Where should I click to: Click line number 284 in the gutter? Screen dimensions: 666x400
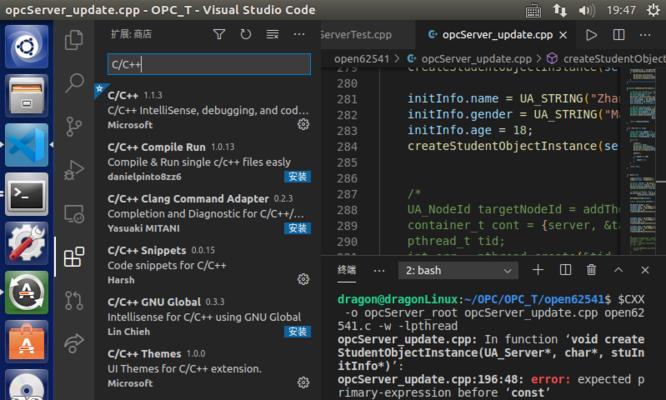coord(347,146)
